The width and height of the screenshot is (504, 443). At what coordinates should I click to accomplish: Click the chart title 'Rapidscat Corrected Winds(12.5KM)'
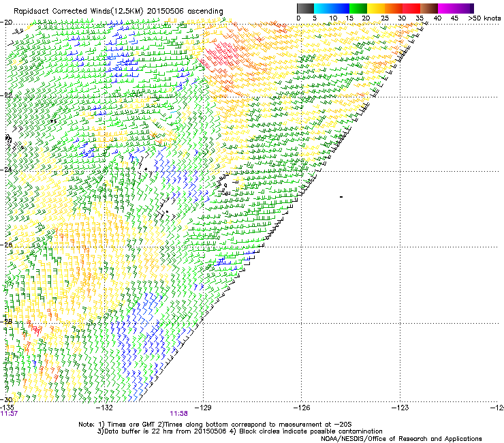tap(78, 12)
